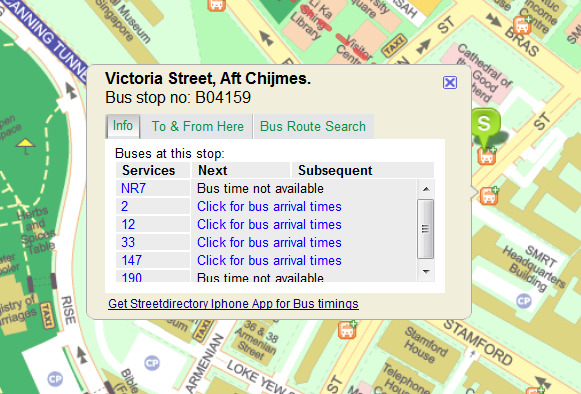Click the bus list scrollbar thumb
Image resolution: width=581 pixels, height=394 pixels.
[425, 229]
